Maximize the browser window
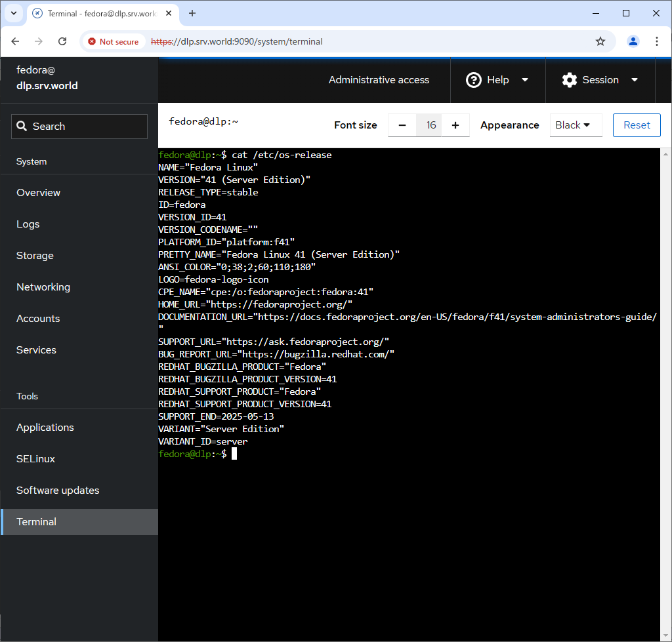Viewport: 672px width, 642px height. pos(625,13)
